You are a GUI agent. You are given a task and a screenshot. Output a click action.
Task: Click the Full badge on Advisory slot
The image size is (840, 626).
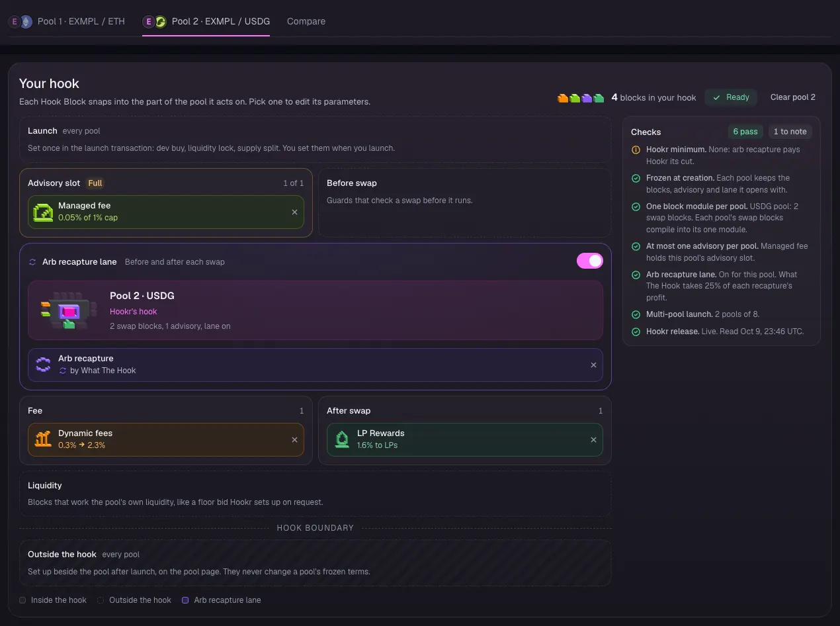point(95,183)
